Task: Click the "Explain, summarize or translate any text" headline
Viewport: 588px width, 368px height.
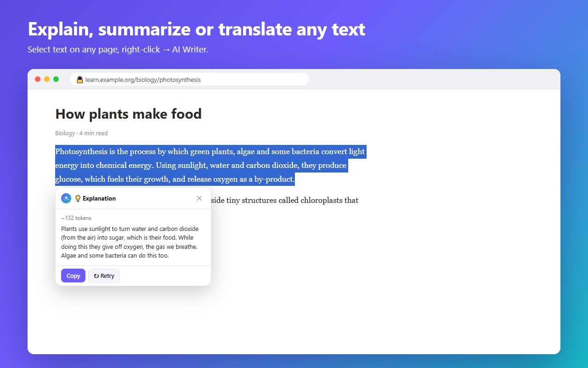Action: point(197,29)
